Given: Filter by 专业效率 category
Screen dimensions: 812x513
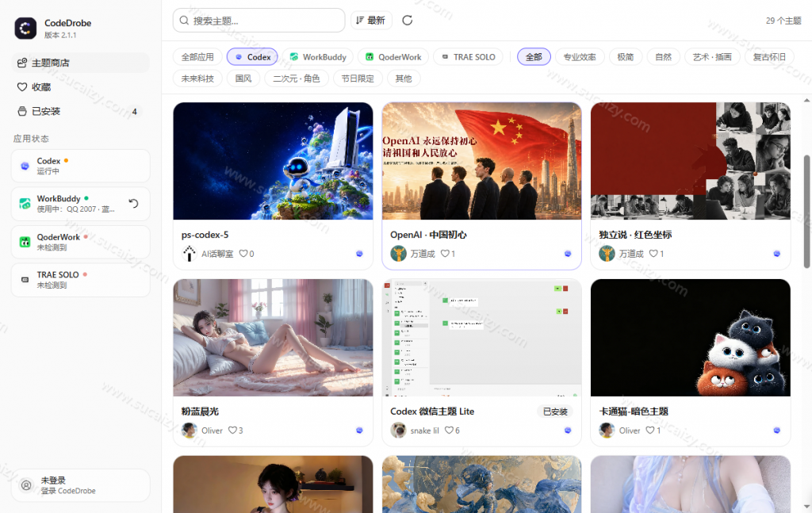Looking at the screenshot, I should point(580,57).
